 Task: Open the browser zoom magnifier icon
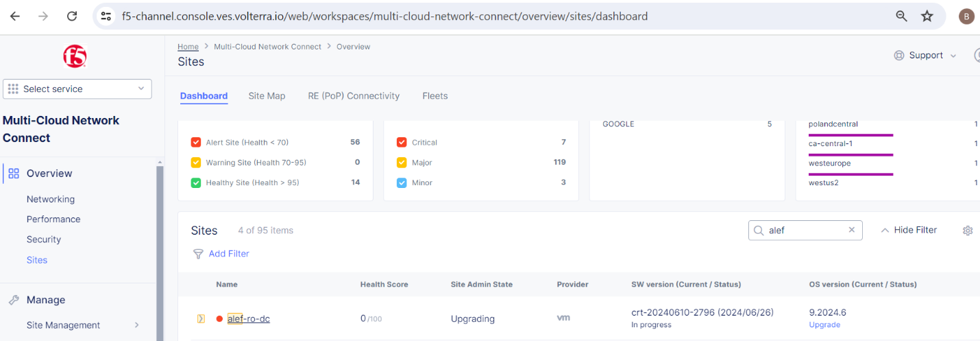pyautogui.click(x=902, y=16)
